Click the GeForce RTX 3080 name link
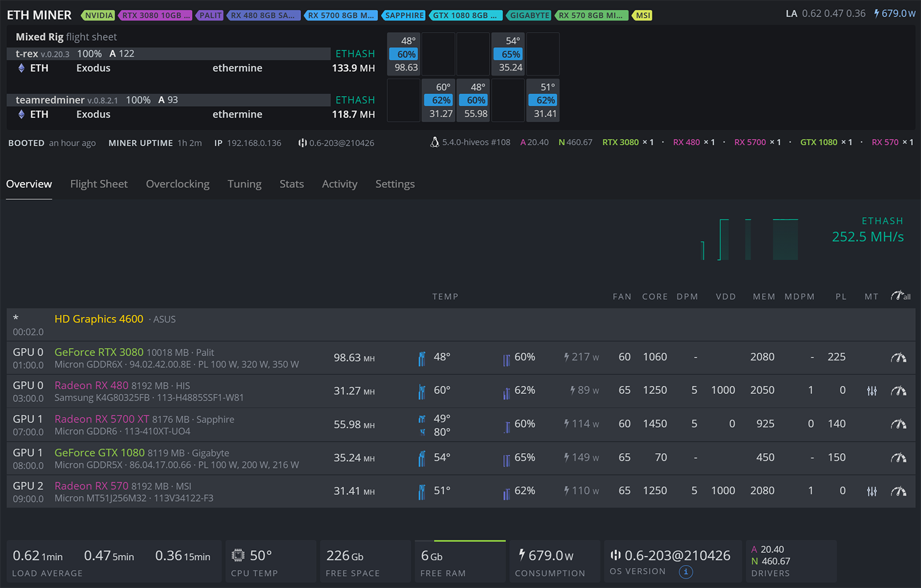The height and width of the screenshot is (588, 921). (x=99, y=352)
